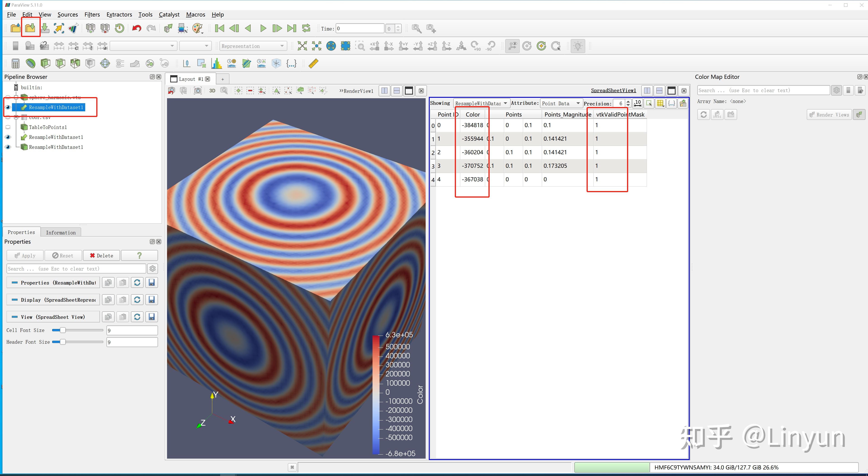Click the Ruler measurement tool icon

pos(313,63)
